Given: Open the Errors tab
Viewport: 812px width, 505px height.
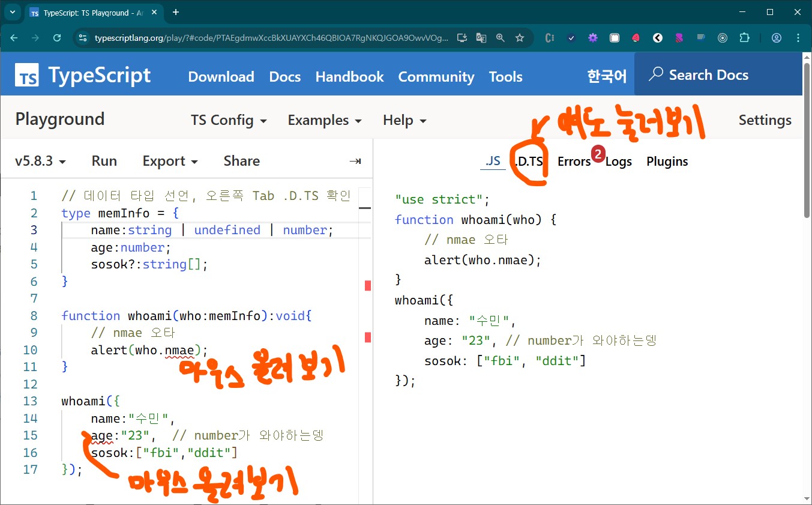Looking at the screenshot, I should tap(574, 161).
